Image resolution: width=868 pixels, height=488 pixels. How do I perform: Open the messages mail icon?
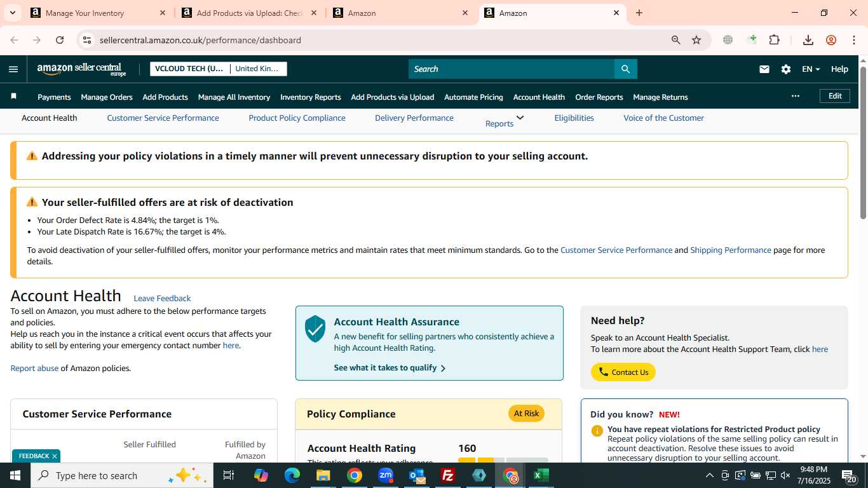764,69
